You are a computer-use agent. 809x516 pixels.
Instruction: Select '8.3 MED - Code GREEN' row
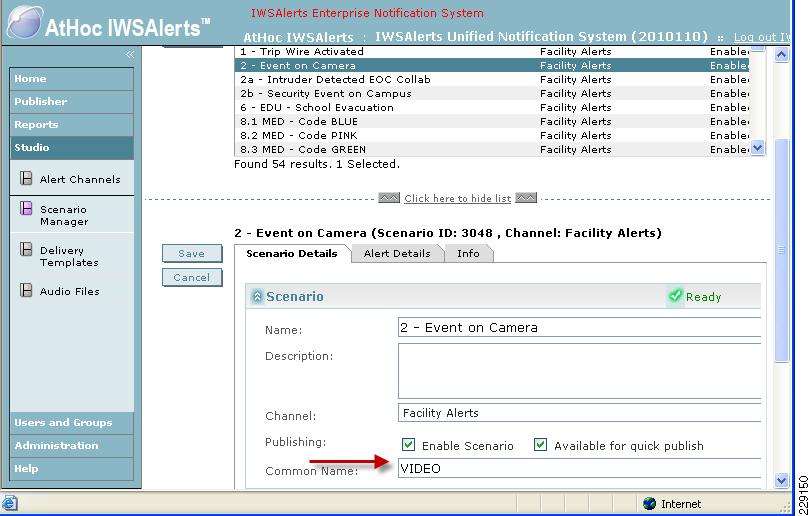492,149
